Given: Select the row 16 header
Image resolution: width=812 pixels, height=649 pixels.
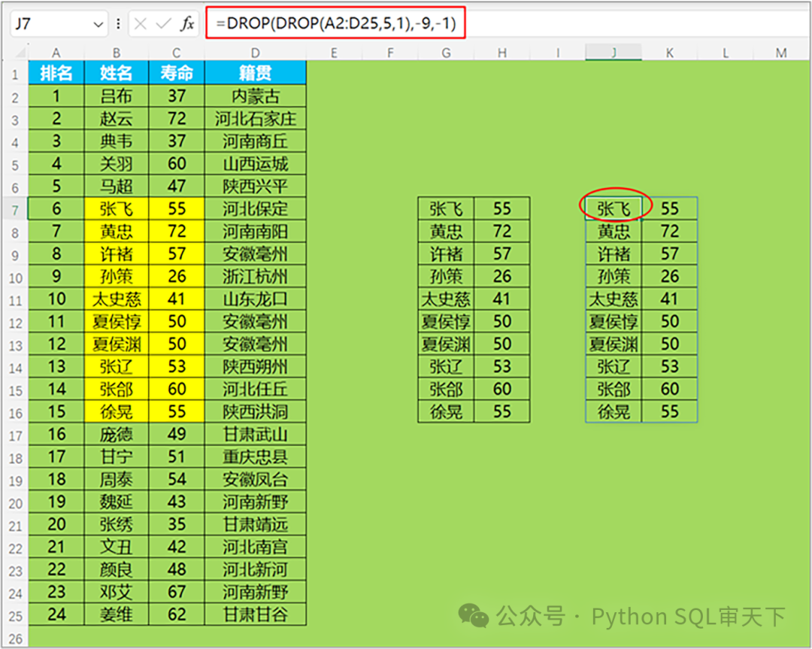Looking at the screenshot, I should [x=14, y=411].
